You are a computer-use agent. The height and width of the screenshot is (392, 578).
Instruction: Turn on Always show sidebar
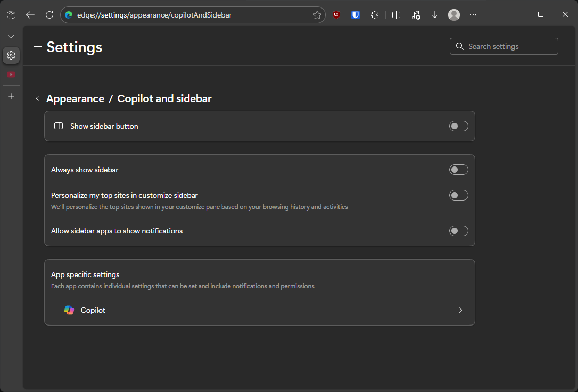(x=458, y=170)
